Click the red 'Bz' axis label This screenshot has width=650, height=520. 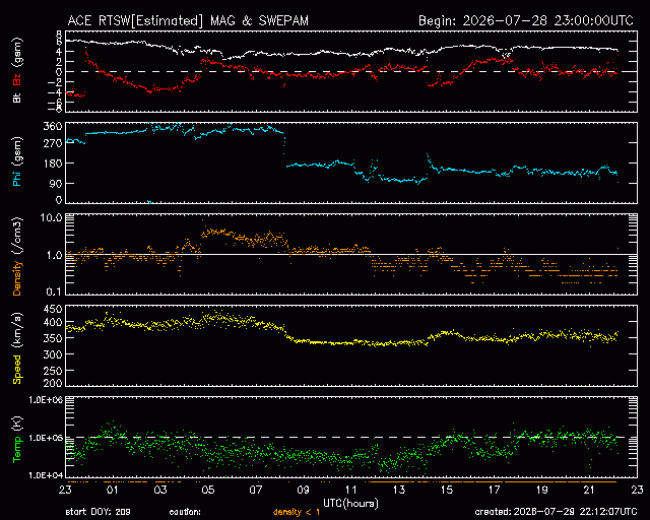[17, 80]
